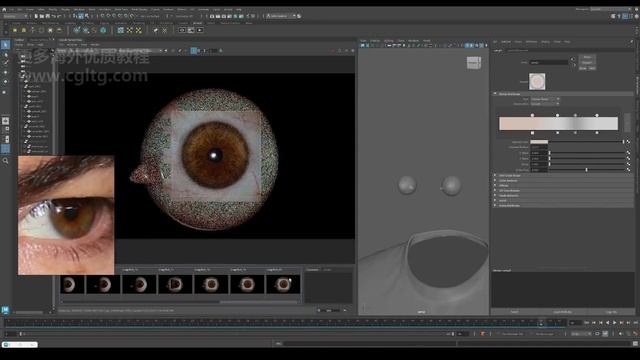
Task: Click the New Scene icon on status line
Action: 36,16
